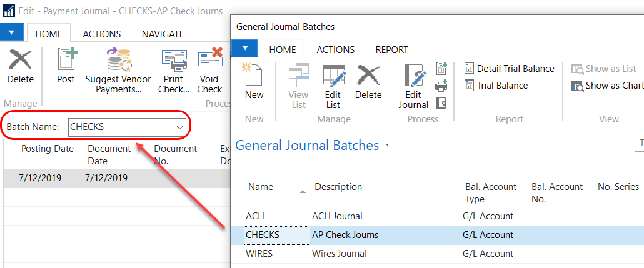Expand the General Journal Batches title dropdown
This screenshot has width=644, height=268.
(x=388, y=146)
